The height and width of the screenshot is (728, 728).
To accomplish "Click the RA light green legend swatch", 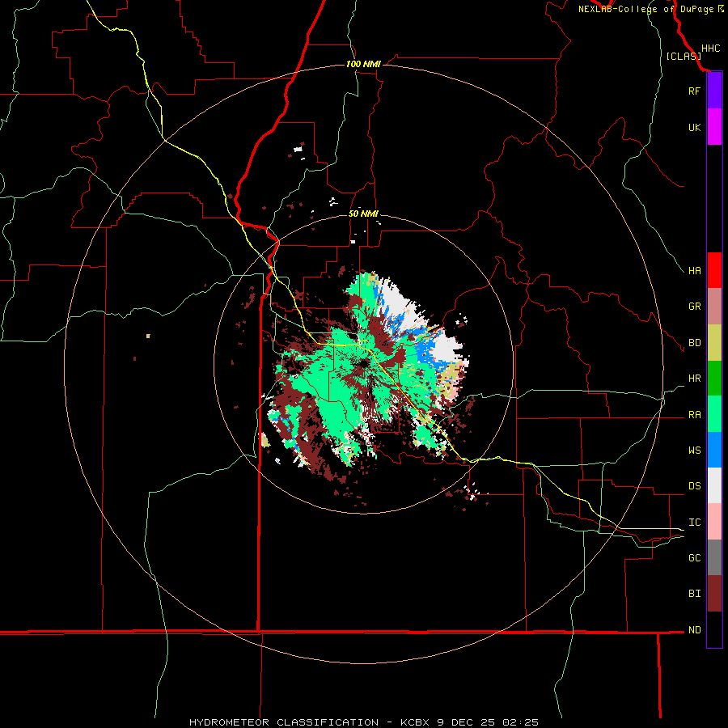I will (x=714, y=414).
